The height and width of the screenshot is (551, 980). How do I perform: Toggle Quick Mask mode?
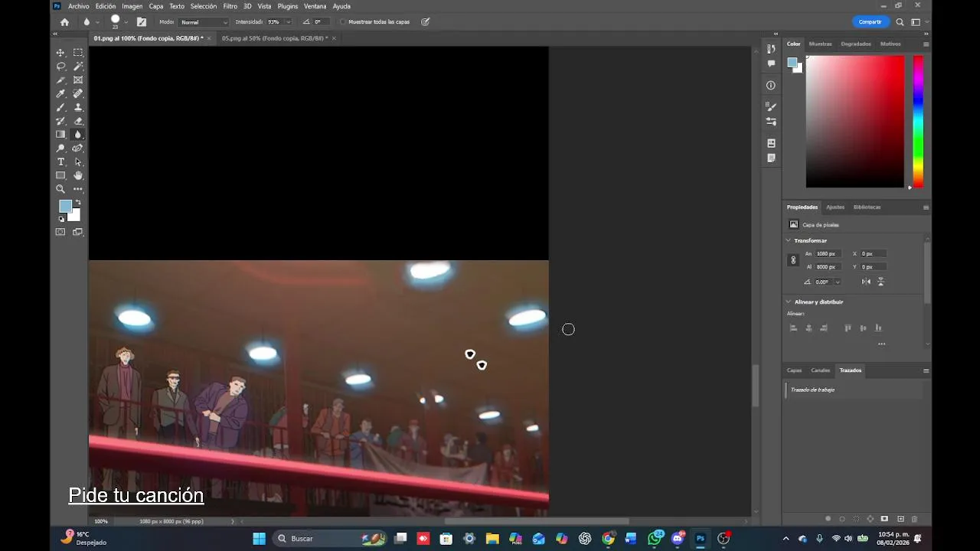[x=60, y=232]
